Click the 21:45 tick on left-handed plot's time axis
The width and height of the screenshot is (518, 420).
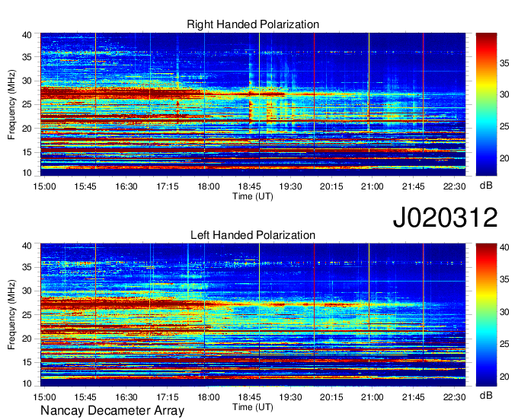(414, 397)
